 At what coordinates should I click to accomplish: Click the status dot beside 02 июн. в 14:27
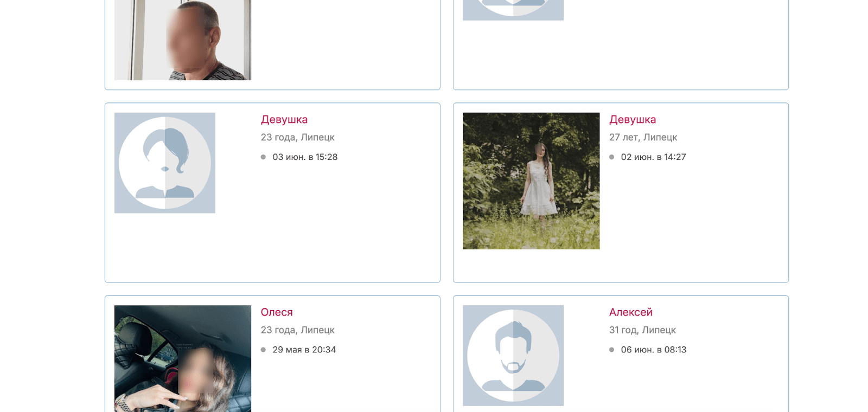tap(611, 157)
